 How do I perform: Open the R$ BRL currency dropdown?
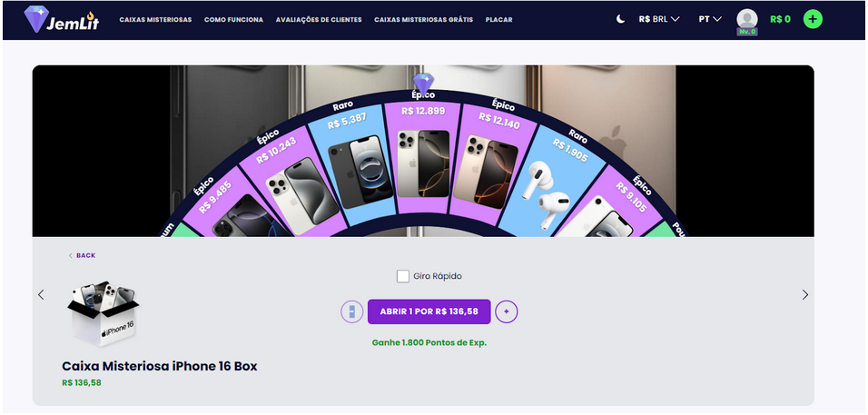[659, 19]
